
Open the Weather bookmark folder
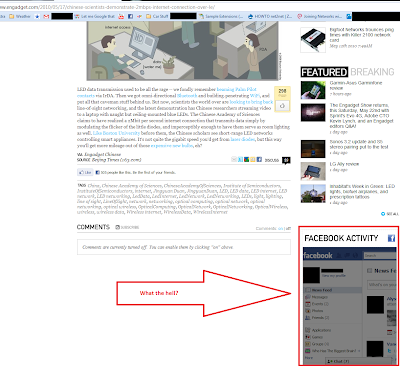point(20,16)
